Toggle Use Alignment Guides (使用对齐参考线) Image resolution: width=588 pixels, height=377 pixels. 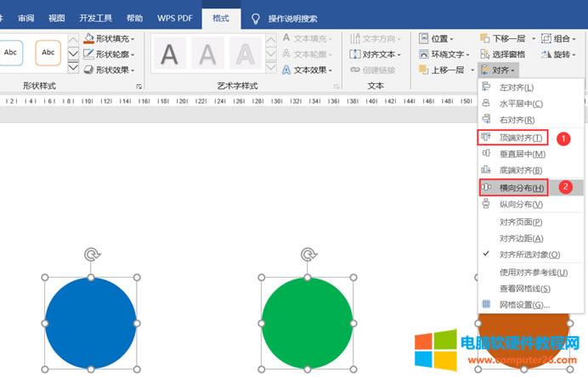[x=531, y=272]
